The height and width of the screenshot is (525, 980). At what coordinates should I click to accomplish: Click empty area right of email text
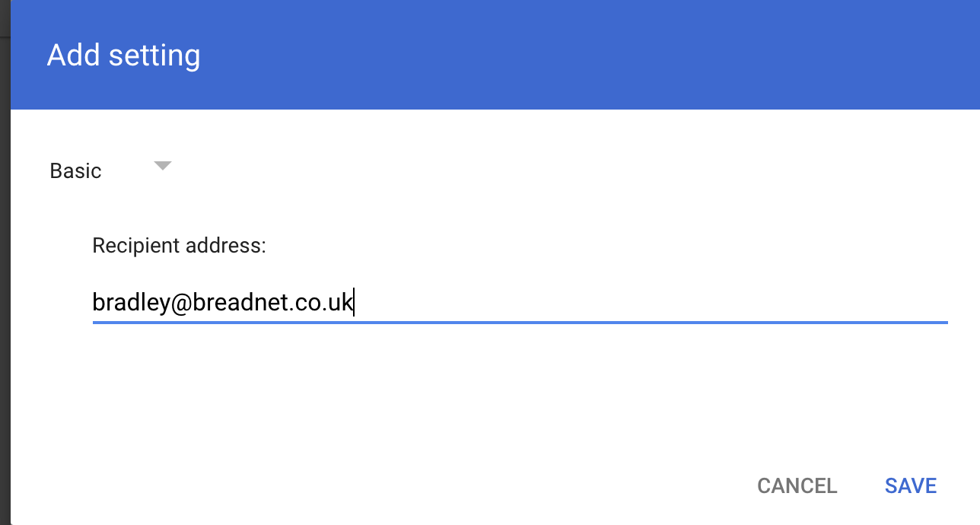(647, 303)
